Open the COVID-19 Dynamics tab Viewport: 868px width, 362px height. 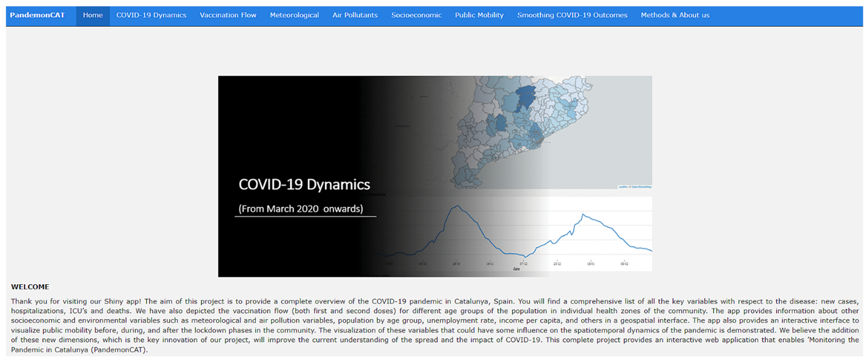pos(151,15)
